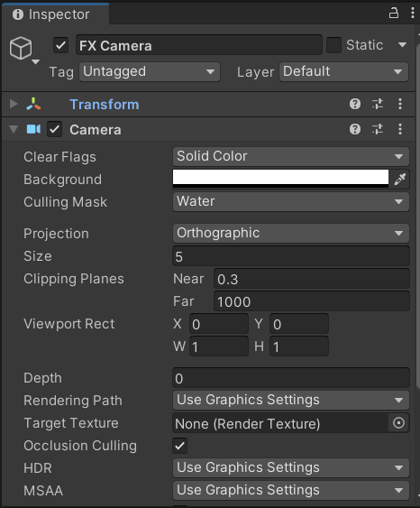Screen dimensions: 420x508
Task: Expand the Transform component foldout
Action: coord(14,104)
